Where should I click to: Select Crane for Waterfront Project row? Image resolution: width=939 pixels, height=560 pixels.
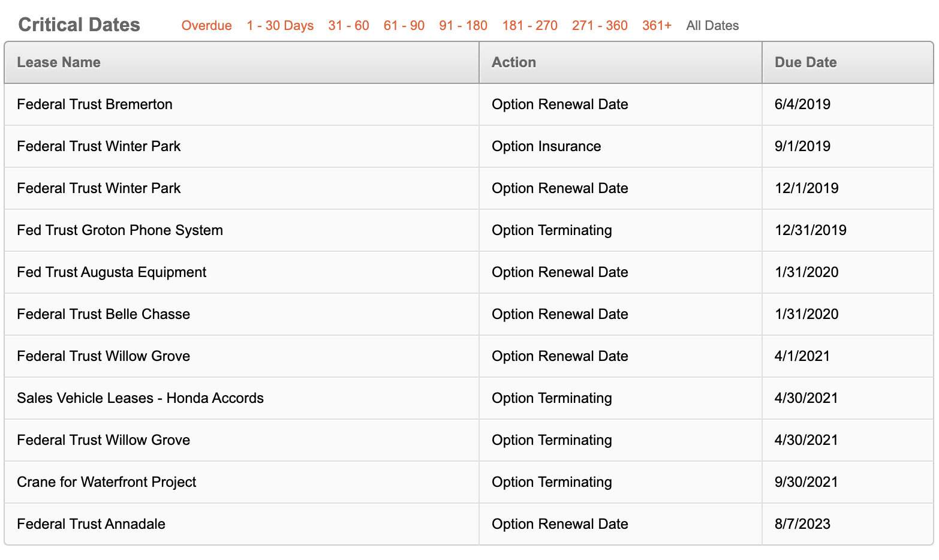pos(469,482)
